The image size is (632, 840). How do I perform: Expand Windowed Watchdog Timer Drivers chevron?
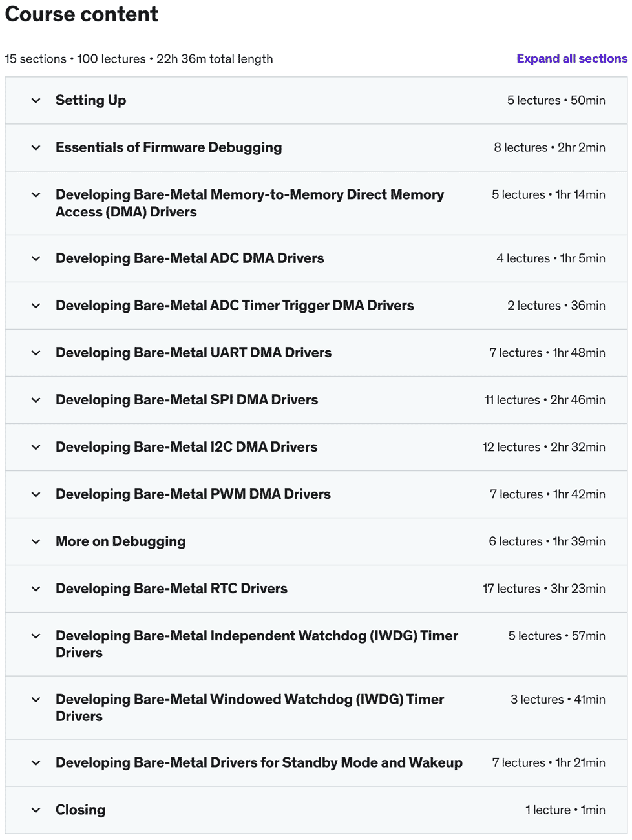(x=36, y=700)
